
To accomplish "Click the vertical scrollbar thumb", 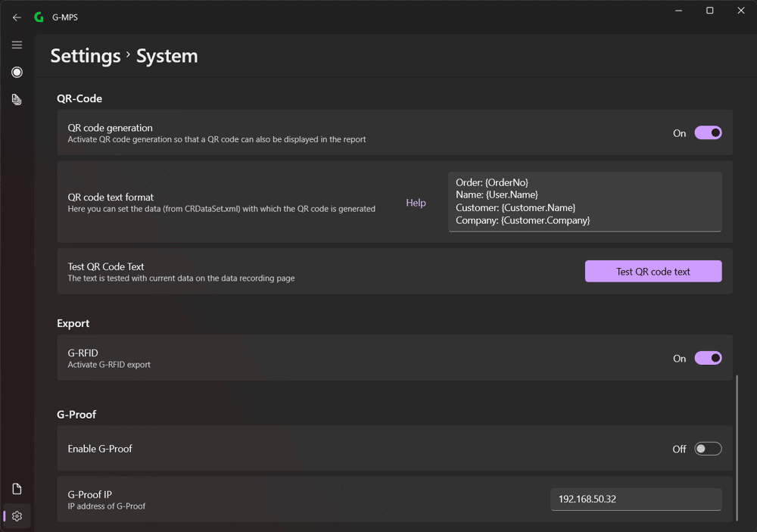I will click(737, 448).
